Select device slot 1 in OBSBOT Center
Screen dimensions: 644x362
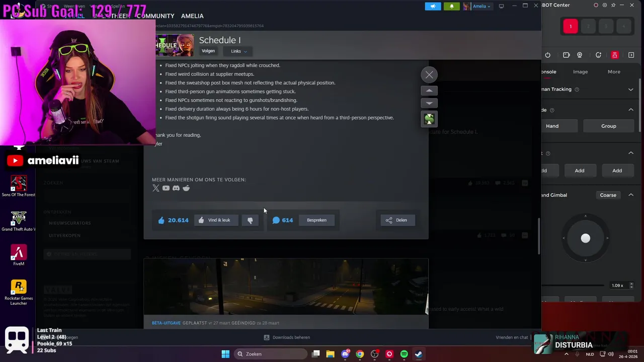tap(571, 26)
